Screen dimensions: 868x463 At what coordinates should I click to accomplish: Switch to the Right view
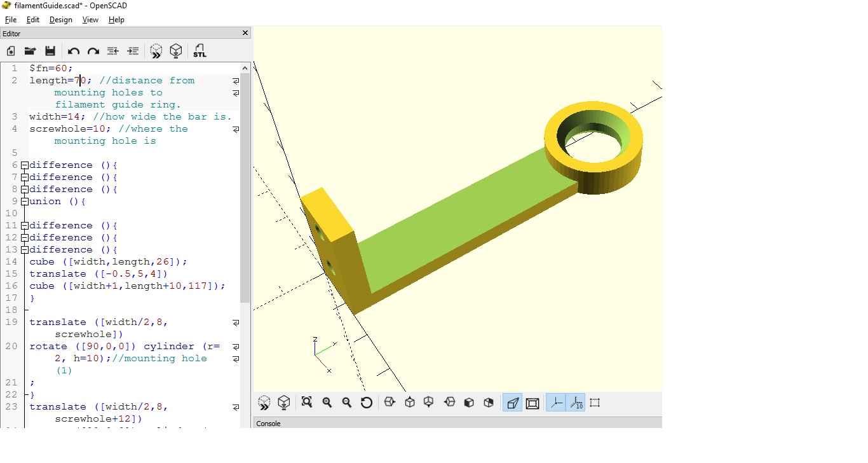[390, 403]
